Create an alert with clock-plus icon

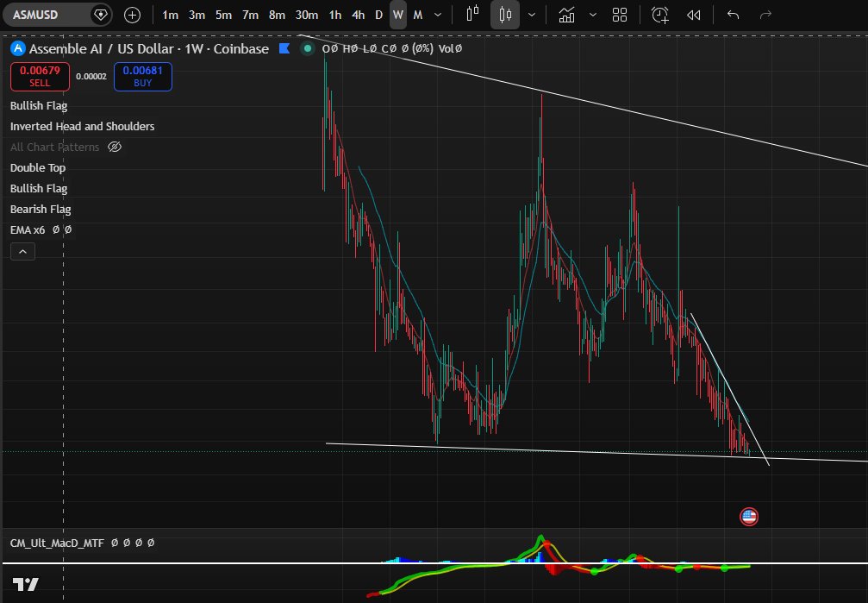click(x=660, y=15)
